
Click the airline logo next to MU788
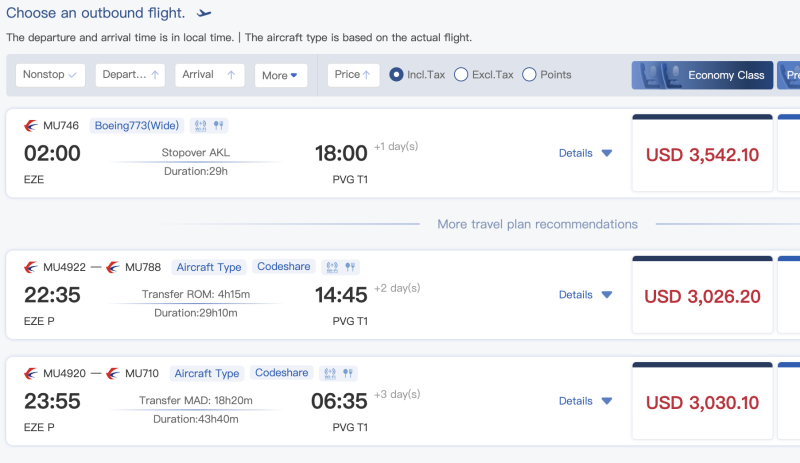coord(113,267)
